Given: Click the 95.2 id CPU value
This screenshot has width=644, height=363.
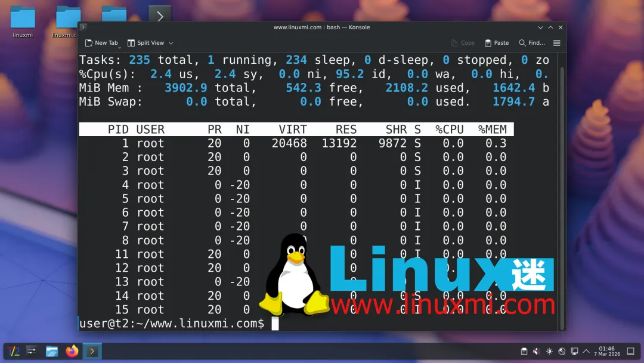Looking at the screenshot, I should [x=349, y=74].
